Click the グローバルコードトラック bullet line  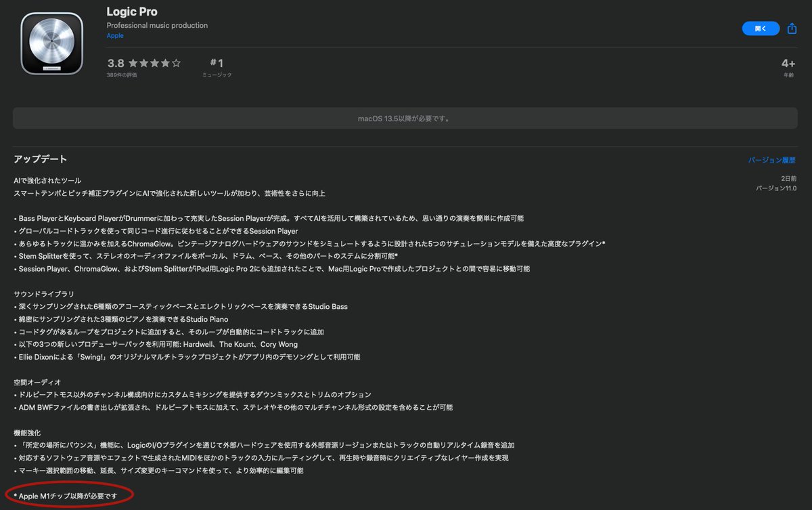tap(156, 231)
